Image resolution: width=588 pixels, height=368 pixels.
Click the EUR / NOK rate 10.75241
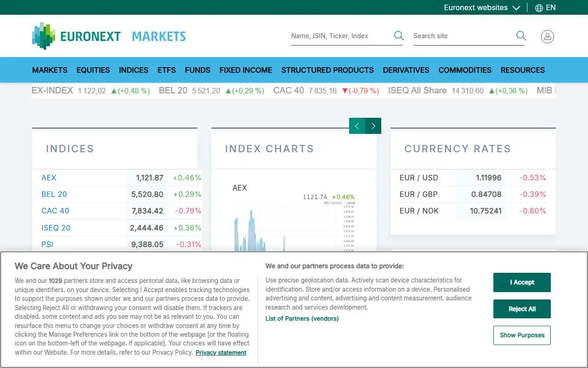[486, 211]
